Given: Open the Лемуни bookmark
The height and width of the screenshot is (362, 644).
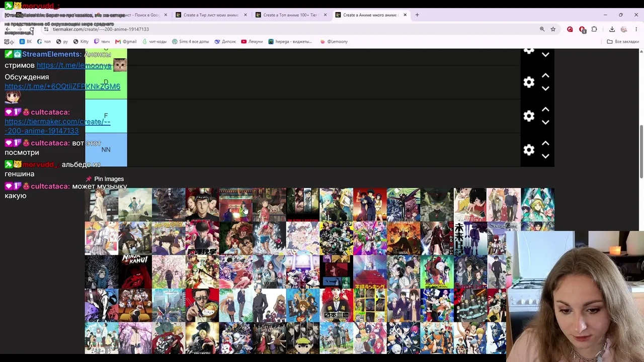Looking at the screenshot, I should pos(252,42).
